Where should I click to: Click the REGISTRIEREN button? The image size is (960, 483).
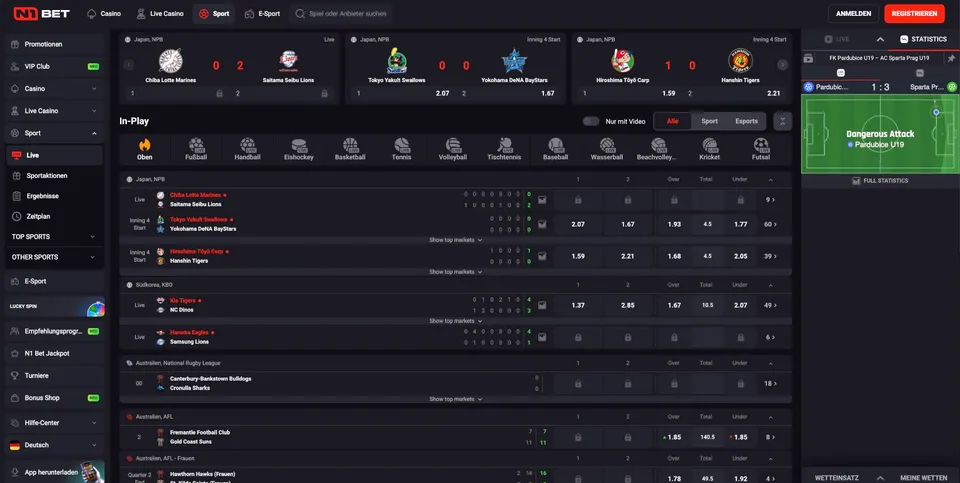click(x=914, y=14)
